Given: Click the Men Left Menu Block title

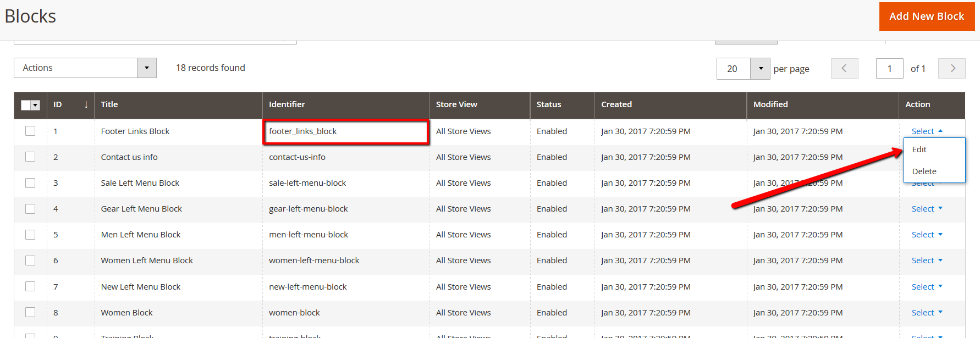Looking at the screenshot, I should coord(141,235).
